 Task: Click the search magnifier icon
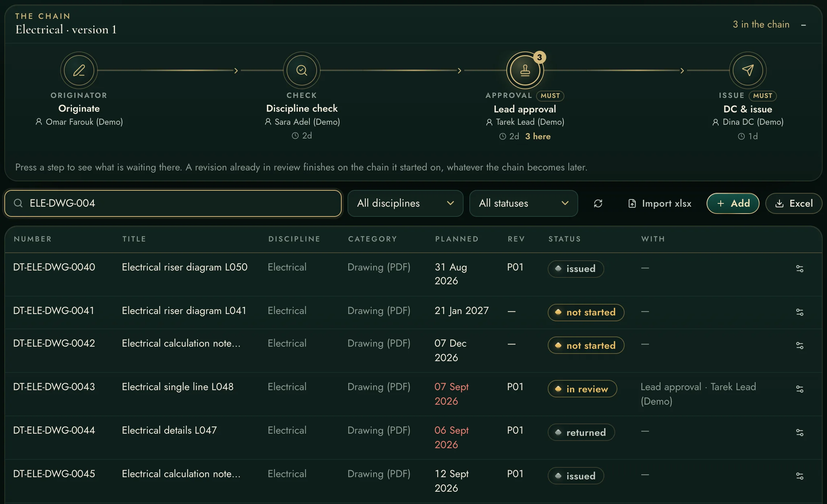coord(18,203)
